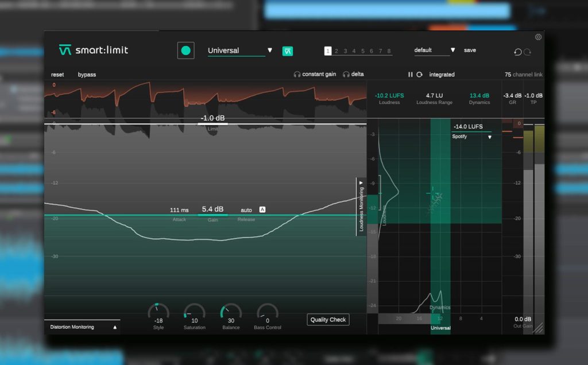Click the auto Release value
This screenshot has height=365, width=588.
[246, 210]
